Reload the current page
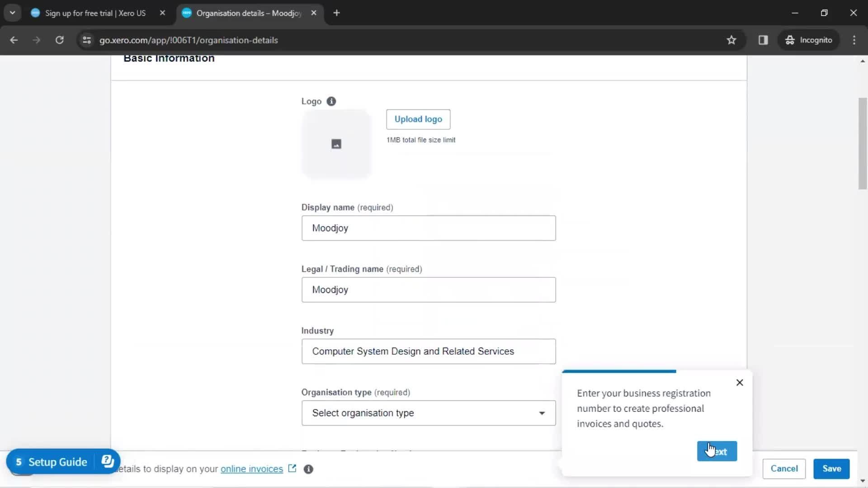Image resolution: width=868 pixels, height=488 pixels. (x=59, y=40)
